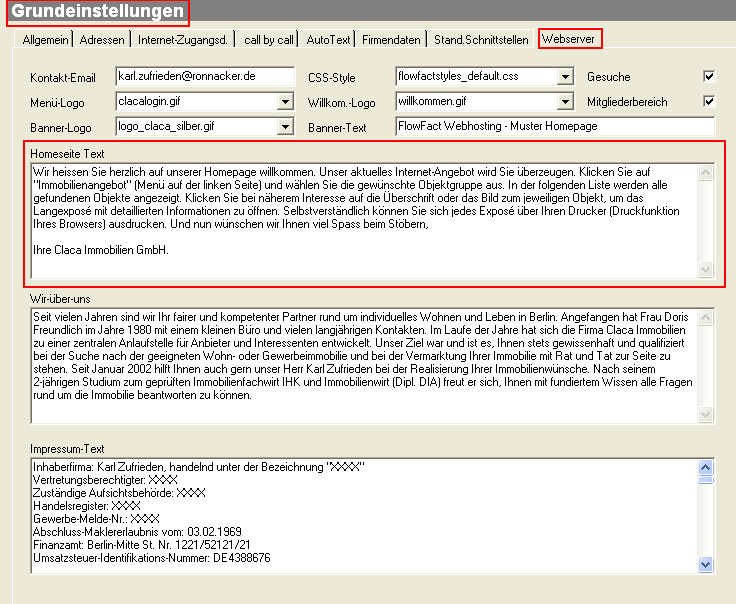
Task: Click into the Homeseite Text area
Action: [364, 221]
